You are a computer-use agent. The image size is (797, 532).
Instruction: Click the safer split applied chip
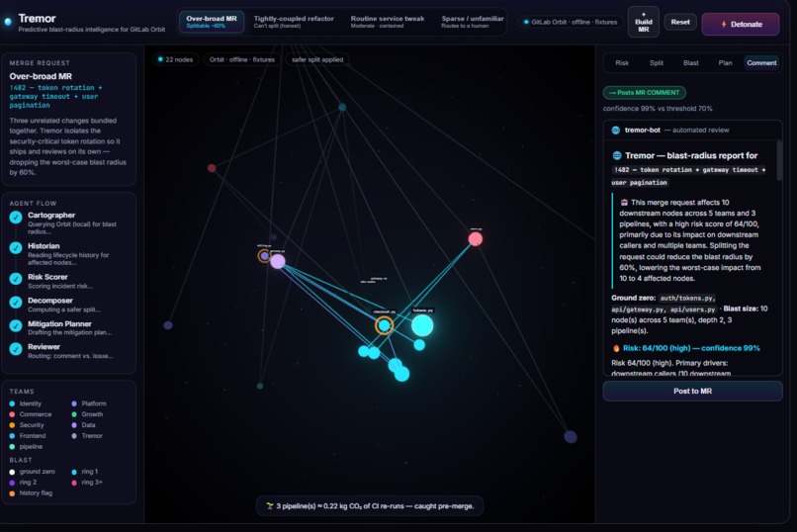click(x=317, y=59)
